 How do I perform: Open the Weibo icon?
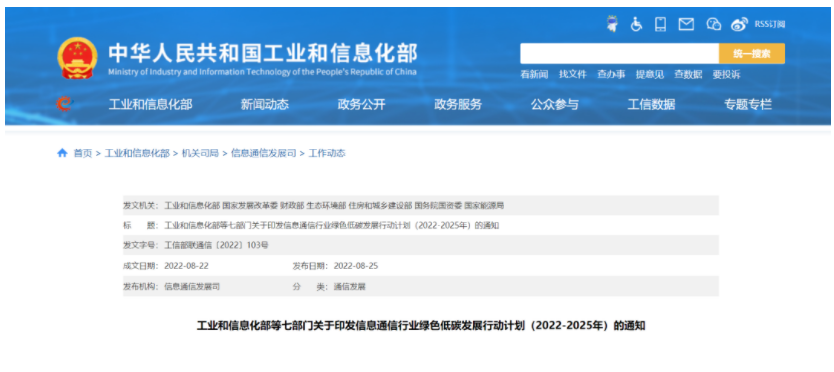click(739, 24)
